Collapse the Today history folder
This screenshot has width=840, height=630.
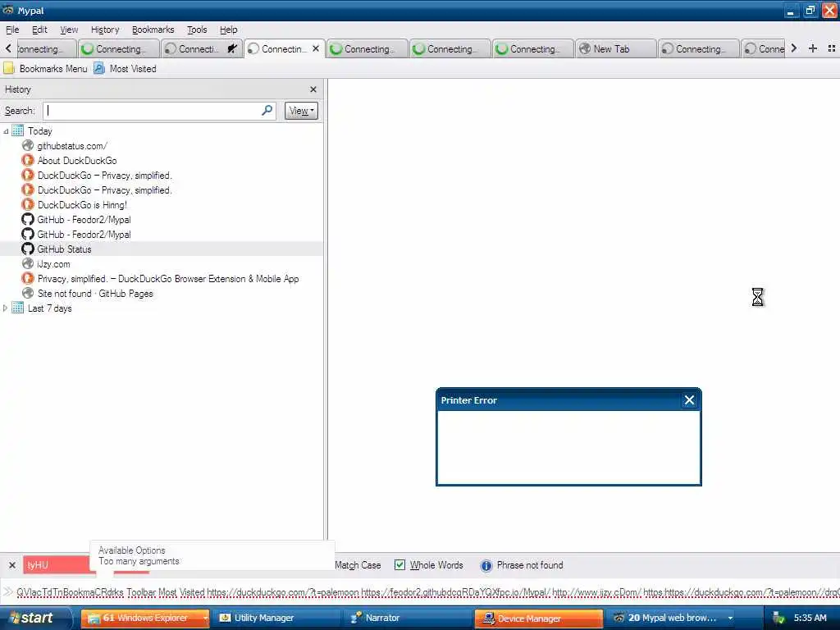(x=6, y=131)
